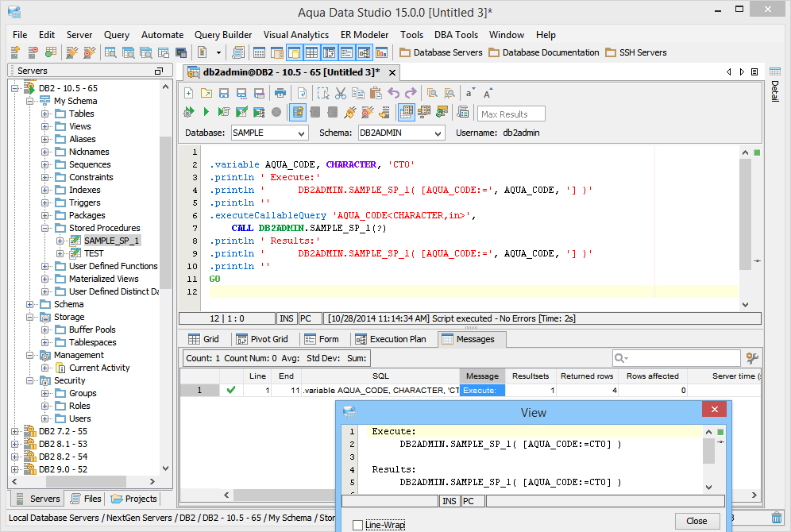The height and width of the screenshot is (532, 791).
Task: Click the Increase font size icon
Action: point(488,93)
